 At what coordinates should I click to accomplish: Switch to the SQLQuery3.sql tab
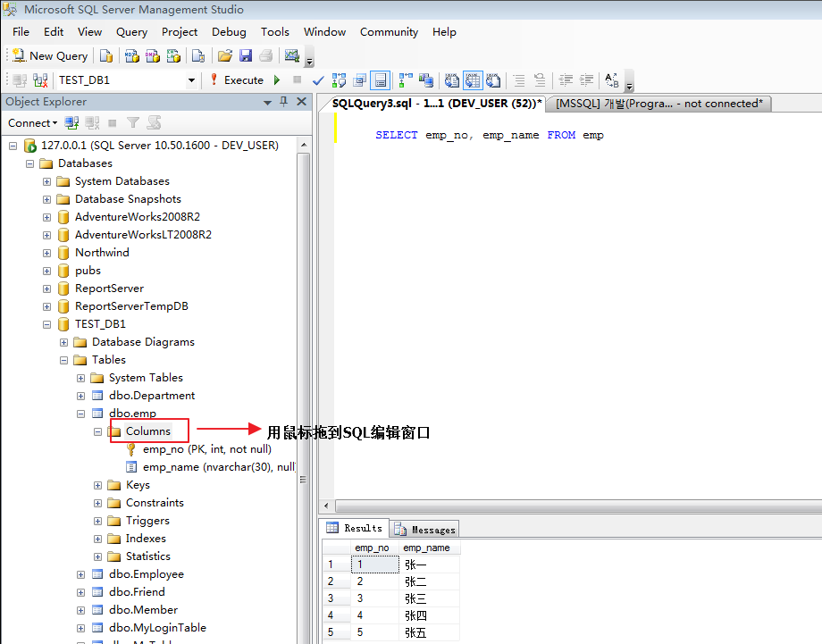click(x=436, y=104)
